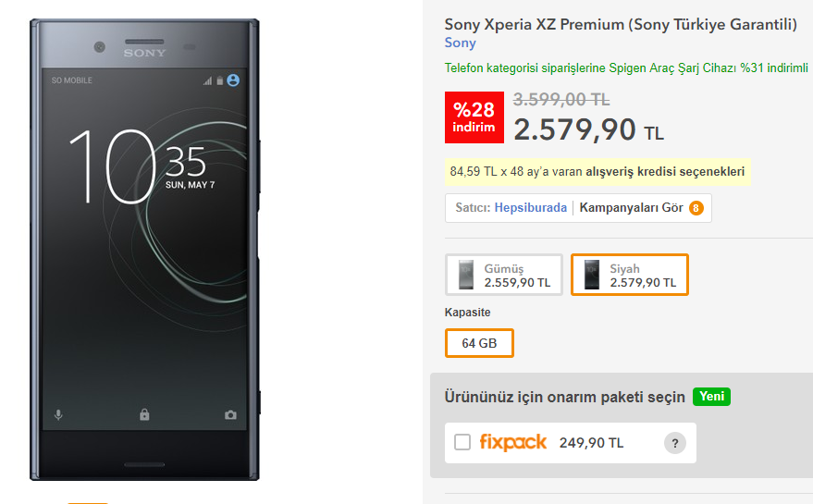813x504 pixels.
Task: Click the lock icon on the phone screen
Action: [144, 415]
